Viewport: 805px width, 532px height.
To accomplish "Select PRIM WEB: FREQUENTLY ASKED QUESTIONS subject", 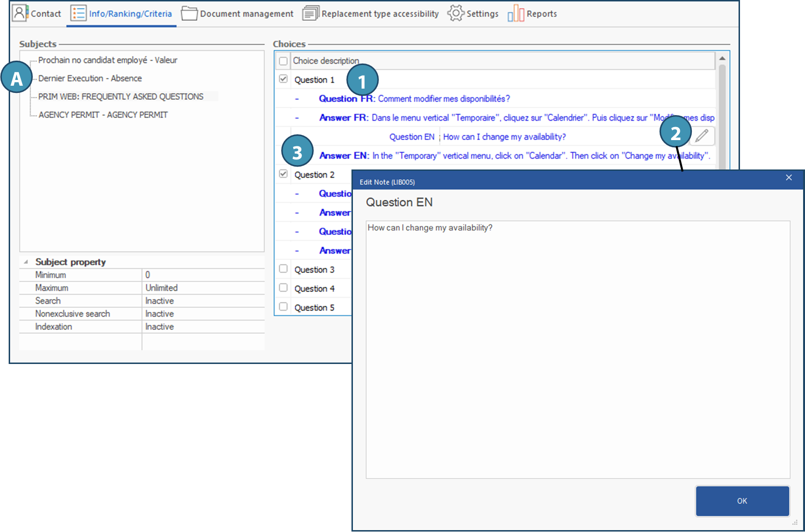I will [121, 97].
